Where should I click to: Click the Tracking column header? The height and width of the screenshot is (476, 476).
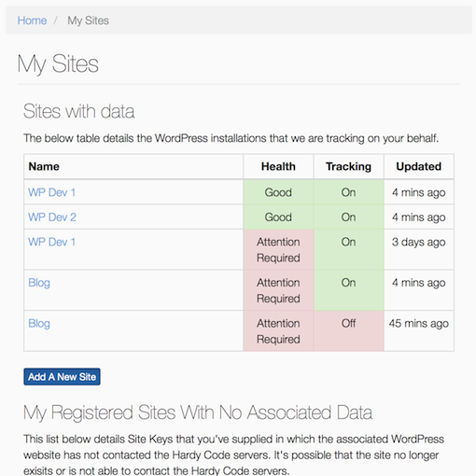pos(348,166)
